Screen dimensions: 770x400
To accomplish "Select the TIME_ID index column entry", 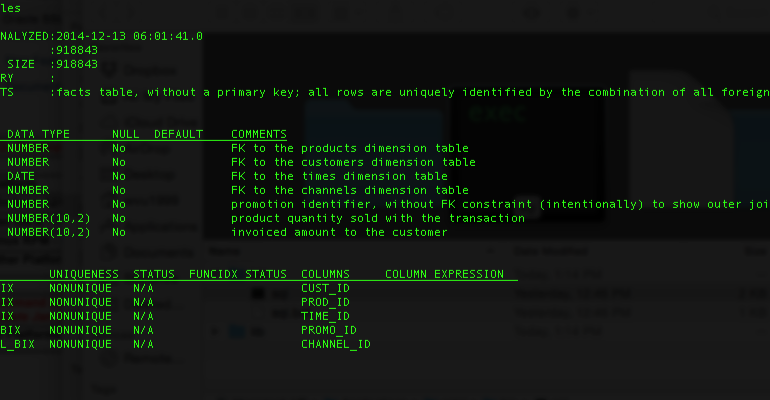I will [x=325, y=316].
